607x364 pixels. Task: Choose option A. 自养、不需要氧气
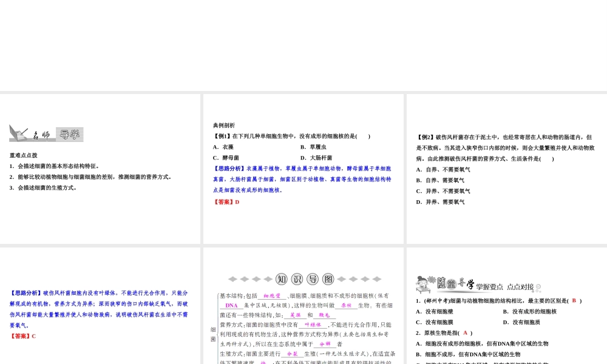pos(443,169)
